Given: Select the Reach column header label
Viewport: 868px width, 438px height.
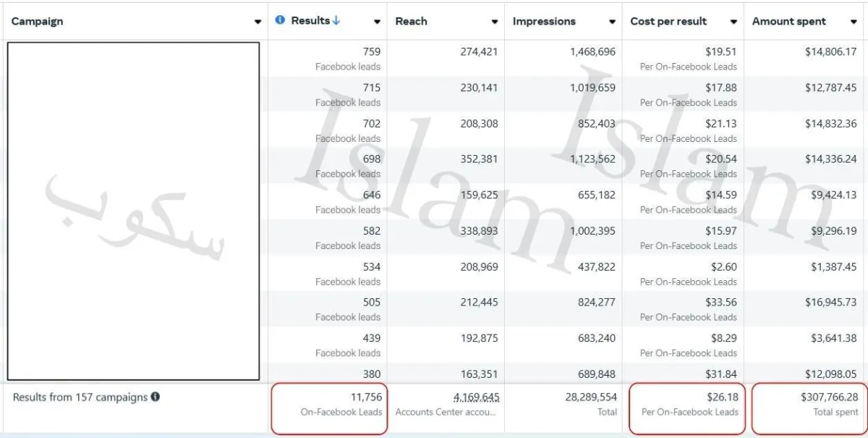Looking at the screenshot, I should 411,22.
